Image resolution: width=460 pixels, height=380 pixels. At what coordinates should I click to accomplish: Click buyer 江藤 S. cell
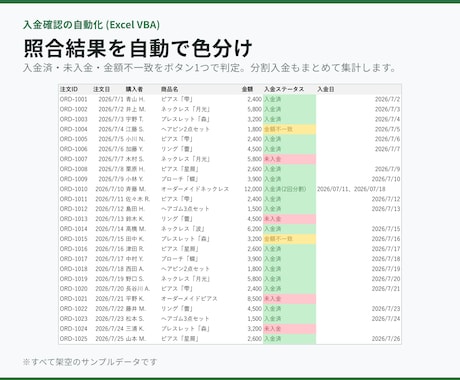pyautogui.click(x=135, y=129)
